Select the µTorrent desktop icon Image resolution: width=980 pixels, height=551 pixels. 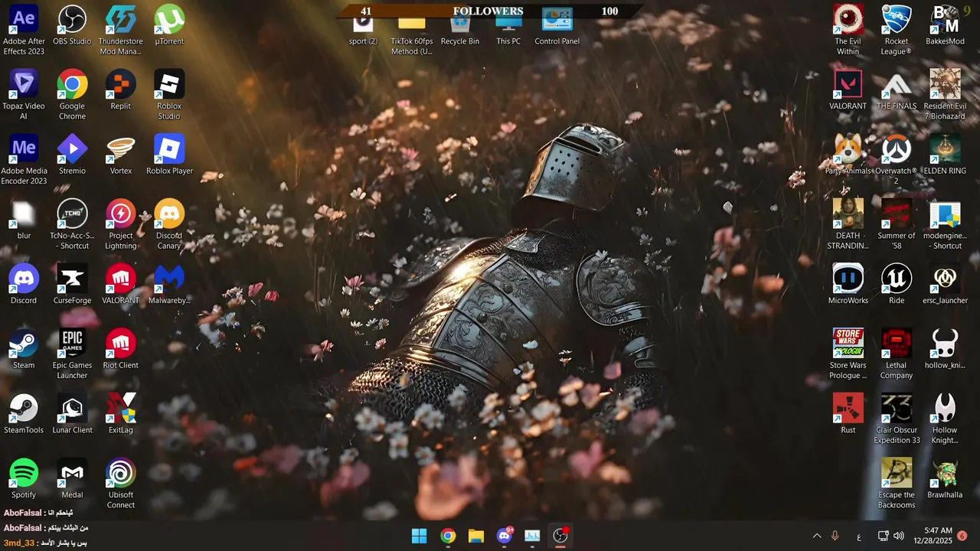(x=169, y=25)
